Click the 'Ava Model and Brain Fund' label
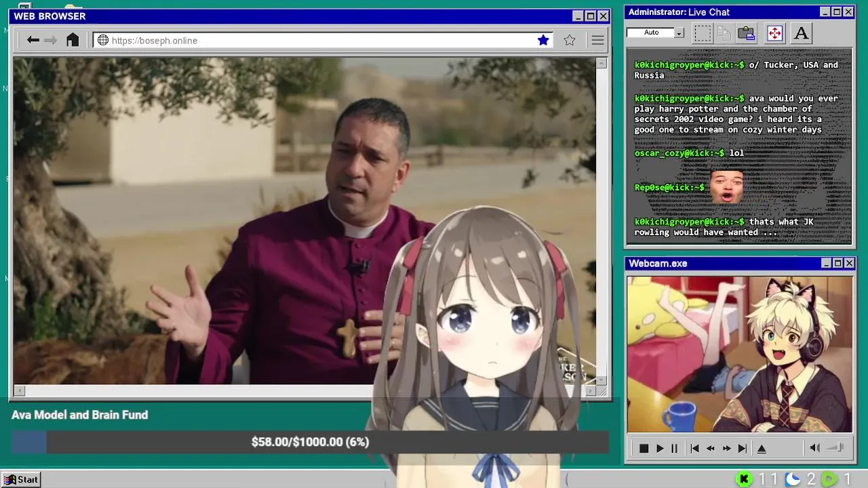 (x=79, y=415)
